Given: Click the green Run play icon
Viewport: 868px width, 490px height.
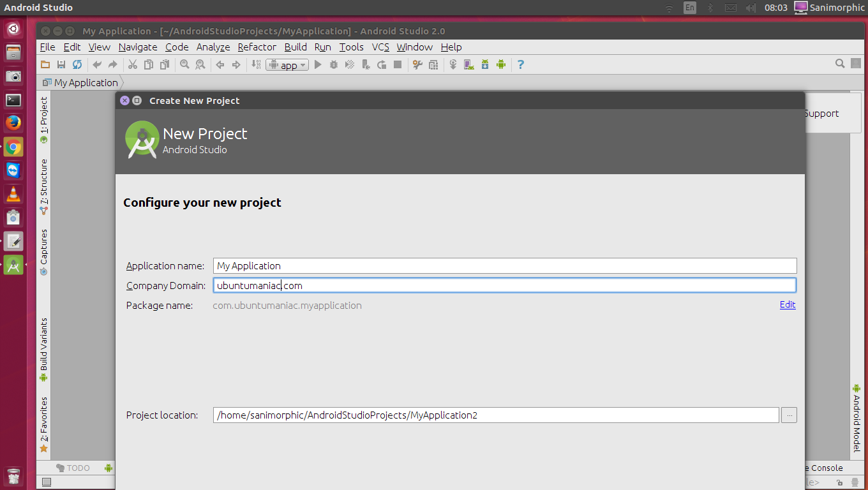Looking at the screenshot, I should 318,64.
